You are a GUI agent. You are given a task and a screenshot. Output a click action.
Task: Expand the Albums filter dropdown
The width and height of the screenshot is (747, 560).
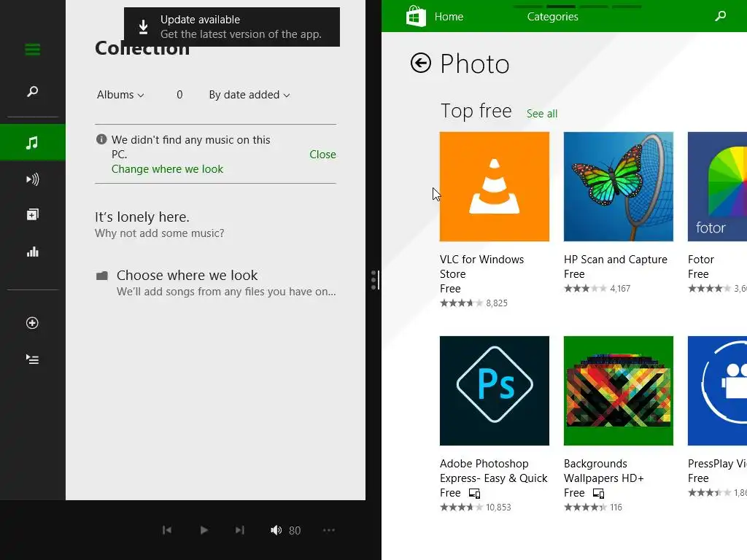(x=120, y=95)
